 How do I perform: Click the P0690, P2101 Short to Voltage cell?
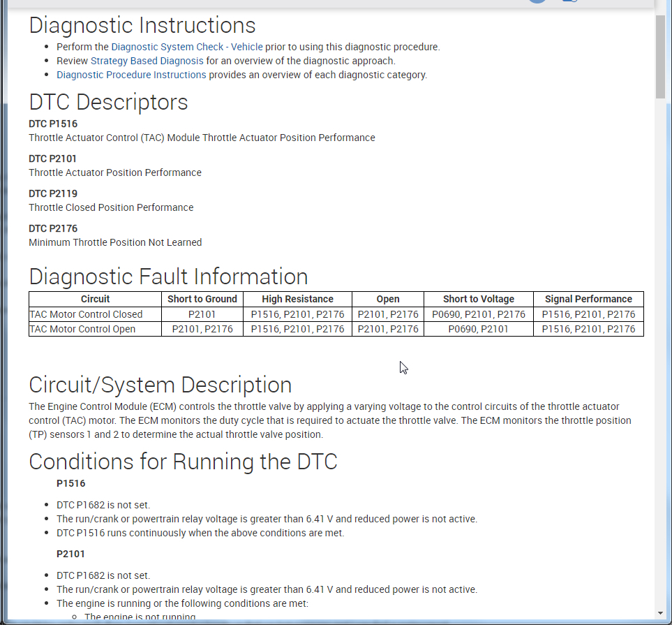[x=479, y=329]
